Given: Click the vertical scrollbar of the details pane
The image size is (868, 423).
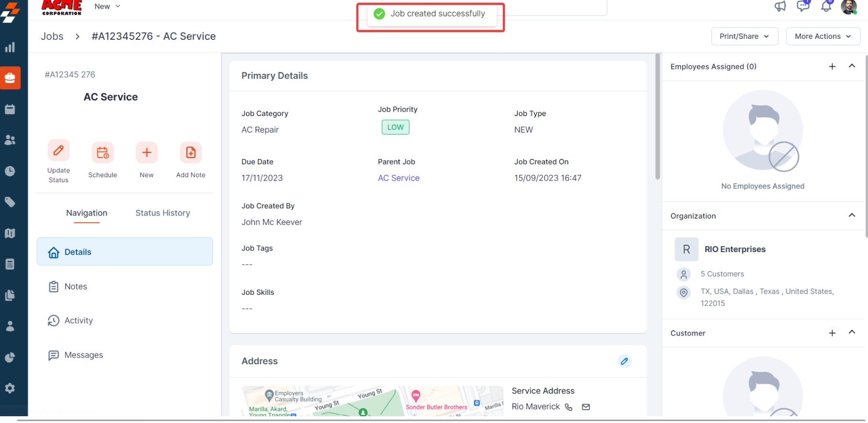Looking at the screenshot, I should pyautogui.click(x=657, y=117).
